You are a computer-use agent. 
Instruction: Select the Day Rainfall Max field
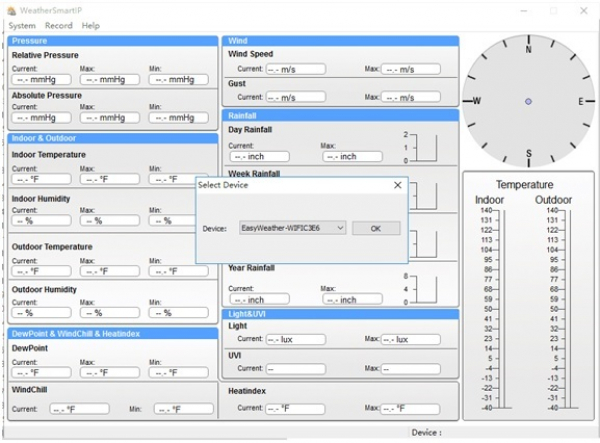click(x=352, y=156)
